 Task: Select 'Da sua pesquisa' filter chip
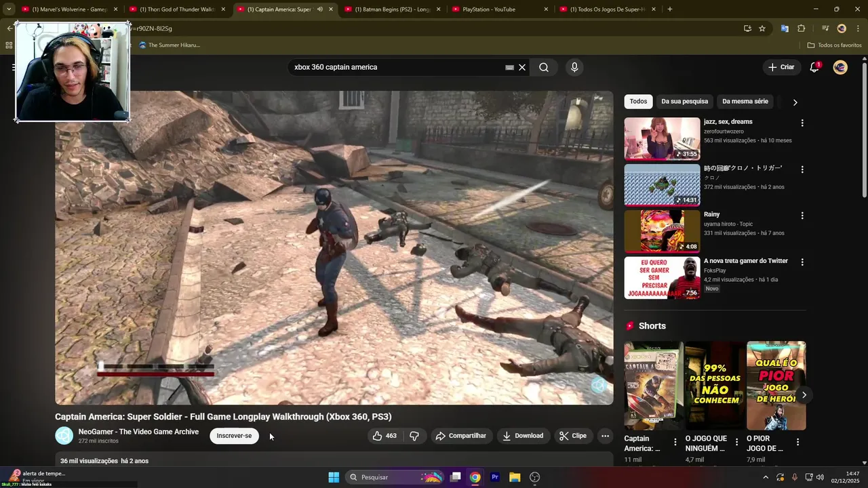pos(684,101)
